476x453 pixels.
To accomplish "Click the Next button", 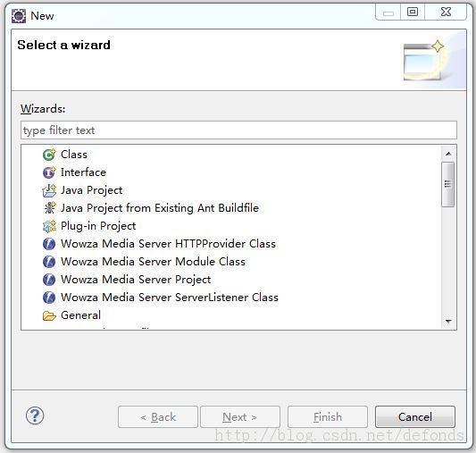I will (240, 417).
